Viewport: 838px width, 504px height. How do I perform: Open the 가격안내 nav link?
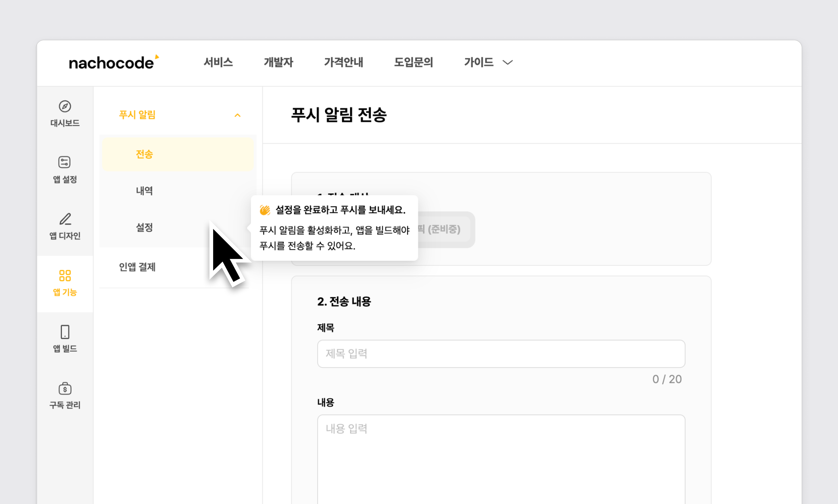coord(344,62)
